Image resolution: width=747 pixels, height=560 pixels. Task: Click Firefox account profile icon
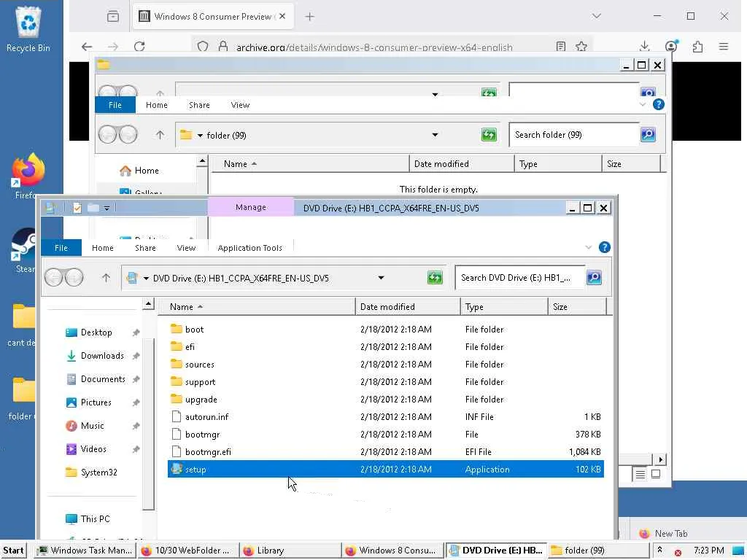click(x=671, y=46)
